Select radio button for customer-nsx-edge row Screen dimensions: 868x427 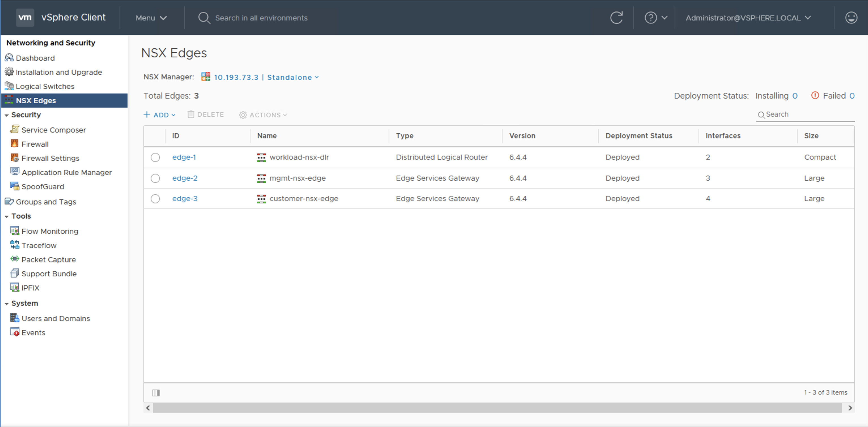(155, 199)
